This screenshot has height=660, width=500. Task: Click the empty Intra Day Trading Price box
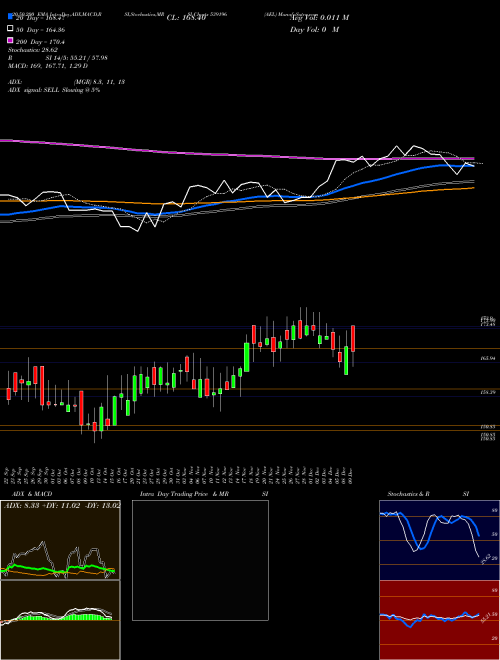click(x=200, y=560)
